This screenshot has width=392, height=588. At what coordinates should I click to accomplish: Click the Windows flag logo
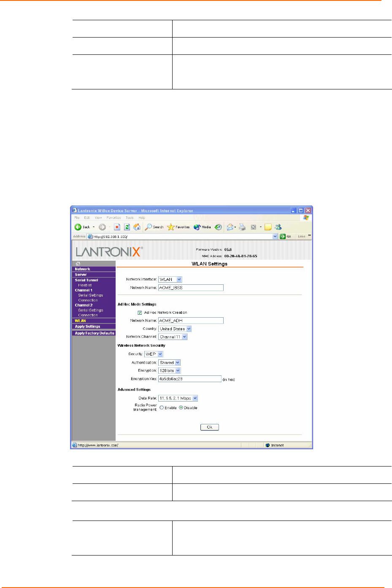[x=306, y=218]
